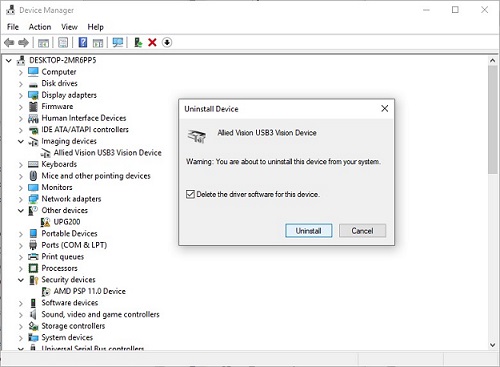The height and width of the screenshot is (367, 500).
Task: Click the Enable device green icon
Action: [x=138, y=42]
